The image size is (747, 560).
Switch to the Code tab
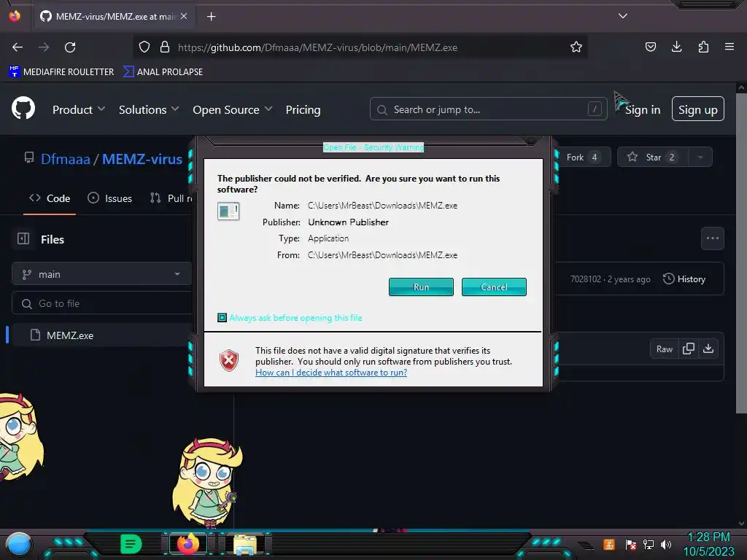click(50, 198)
